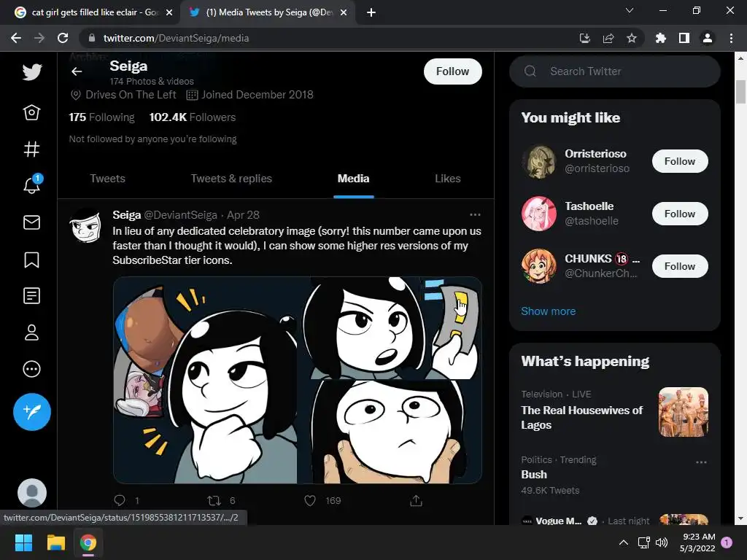Go back with profile header arrow
The width and height of the screenshot is (747, 560).
(x=76, y=71)
